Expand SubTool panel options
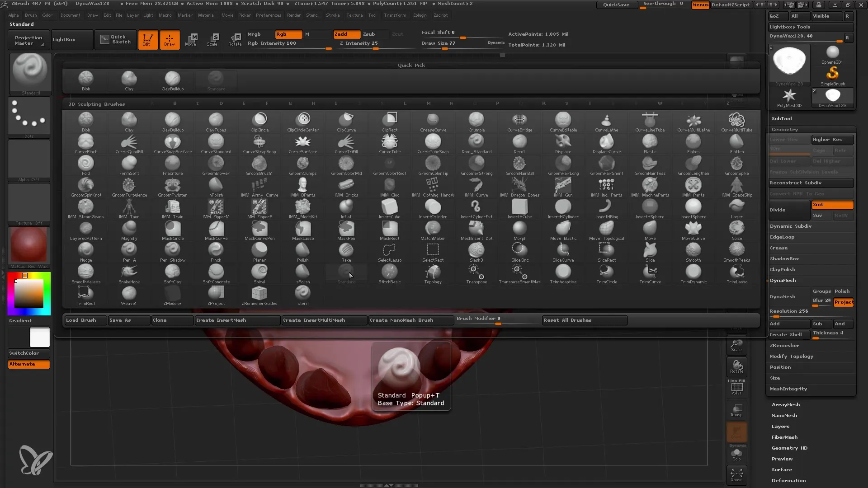 point(782,118)
